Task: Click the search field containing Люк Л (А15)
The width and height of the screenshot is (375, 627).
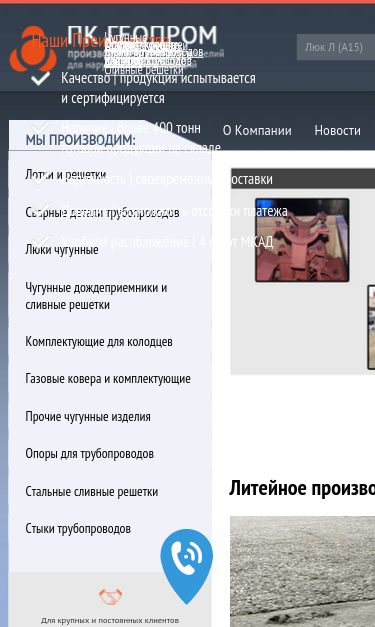Action: (x=336, y=47)
